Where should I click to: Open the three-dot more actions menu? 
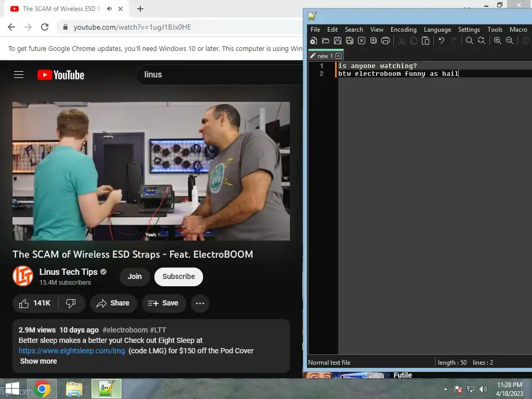coord(200,303)
